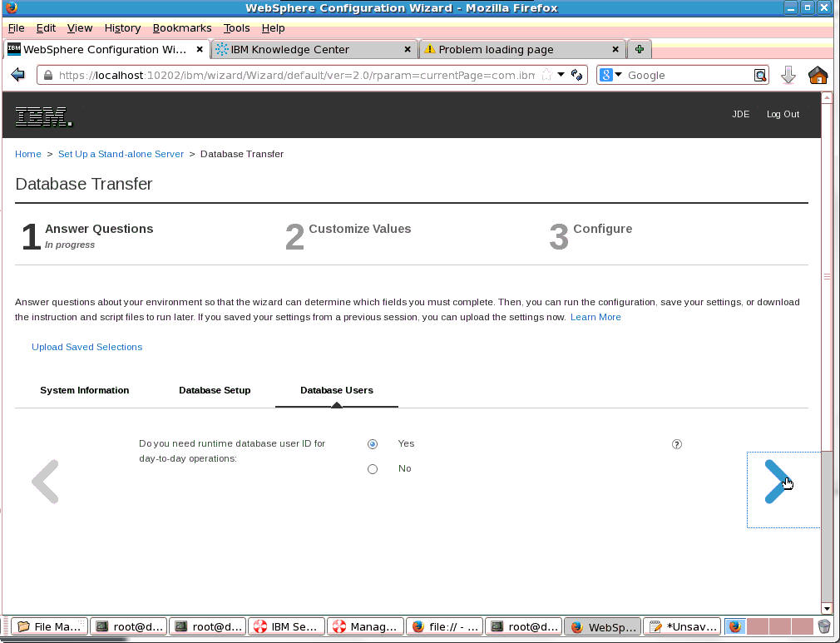840x643 pixels.
Task: Reload page using the refresh icon
Action: pos(576,75)
